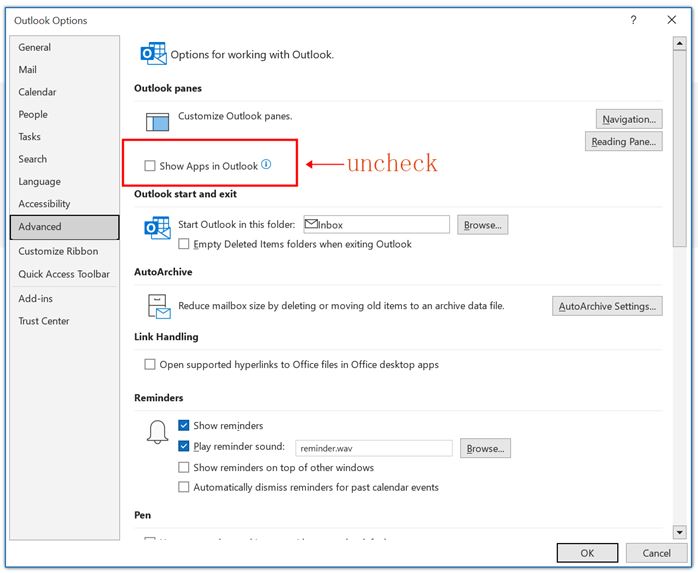The width and height of the screenshot is (698, 573).
Task: Click the Cancel button
Action: click(656, 553)
